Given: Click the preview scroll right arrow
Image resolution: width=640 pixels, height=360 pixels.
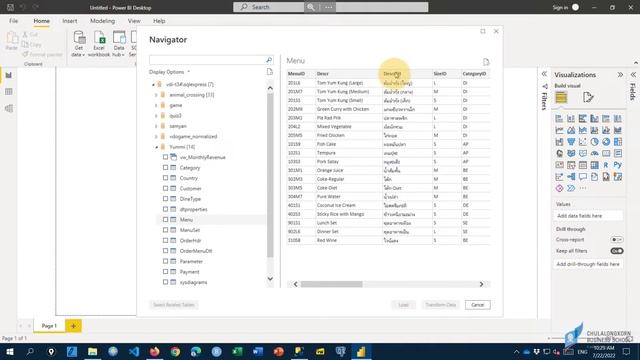Looking at the screenshot, I should (x=481, y=284).
